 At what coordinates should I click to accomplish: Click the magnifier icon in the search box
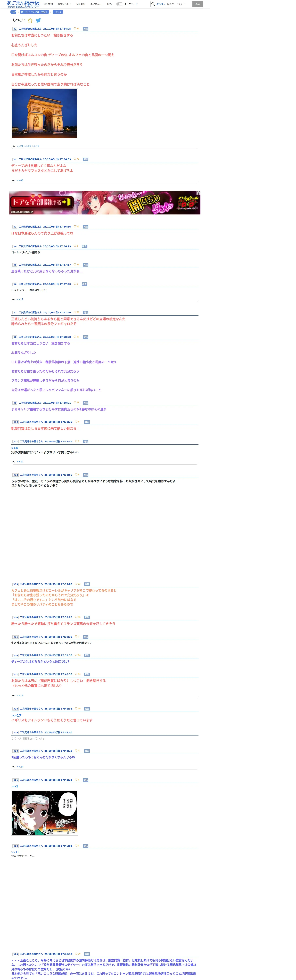[153, 4]
